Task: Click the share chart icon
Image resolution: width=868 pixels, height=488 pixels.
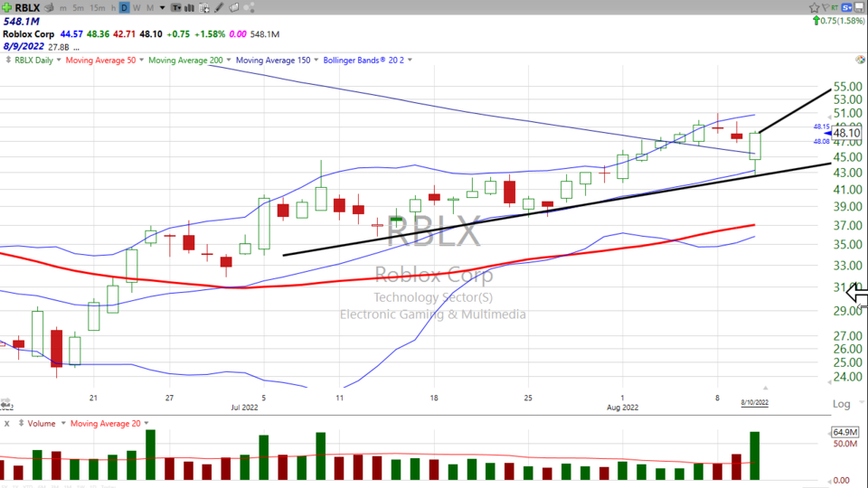Action: click(x=250, y=8)
